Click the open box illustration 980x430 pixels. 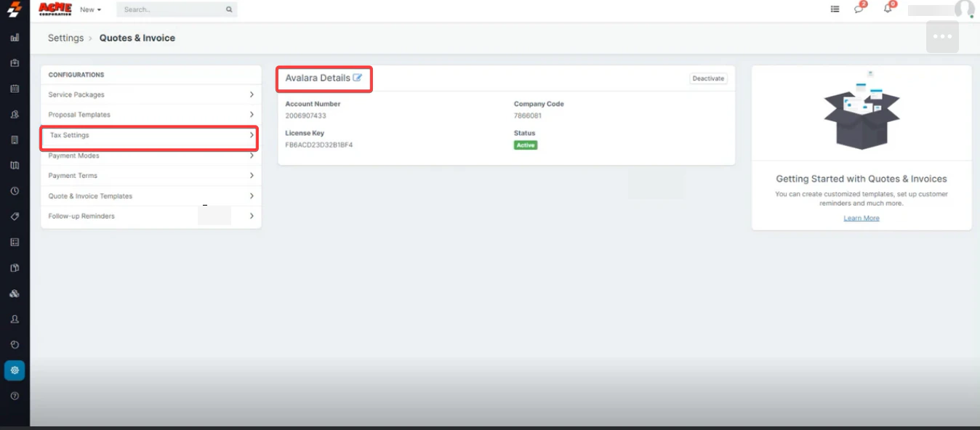(861, 110)
